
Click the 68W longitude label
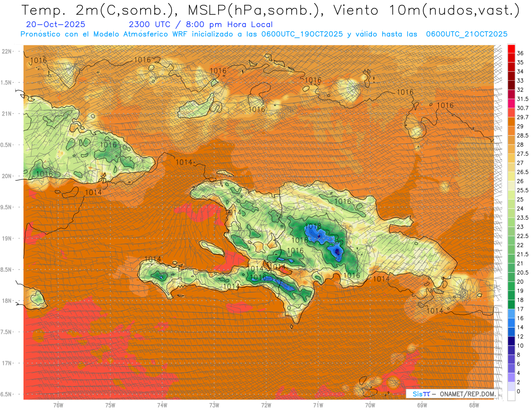tap(474, 405)
